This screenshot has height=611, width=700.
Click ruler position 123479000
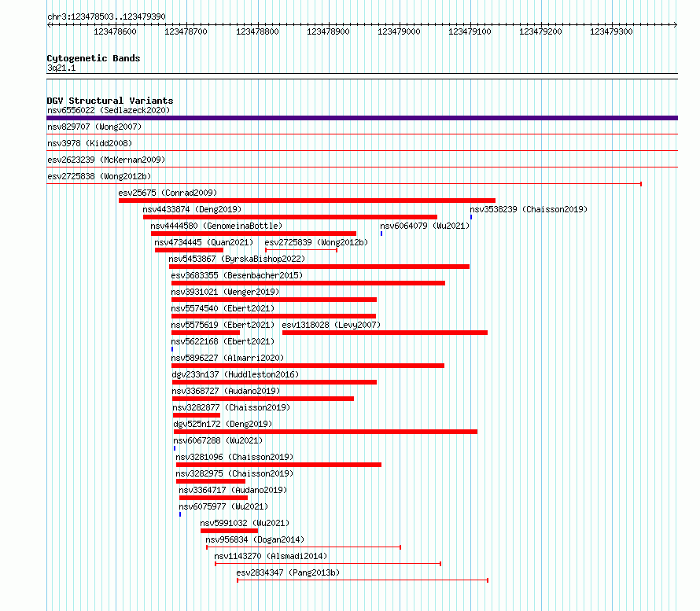[399, 31]
